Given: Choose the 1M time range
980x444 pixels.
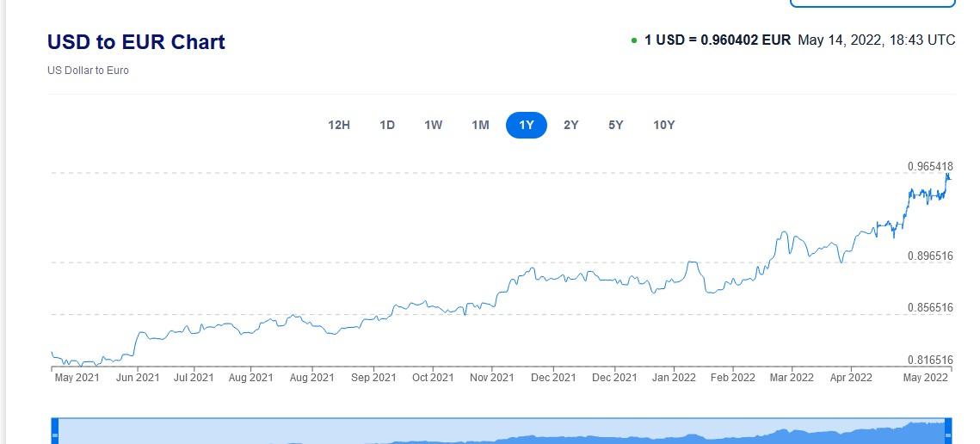Looking at the screenshot, I should [x=480, y=125].
